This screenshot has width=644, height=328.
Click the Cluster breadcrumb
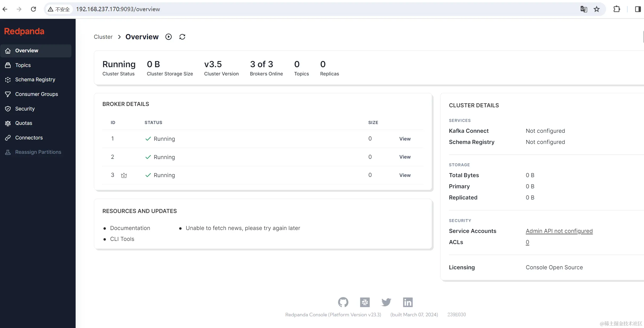[103, 37]
